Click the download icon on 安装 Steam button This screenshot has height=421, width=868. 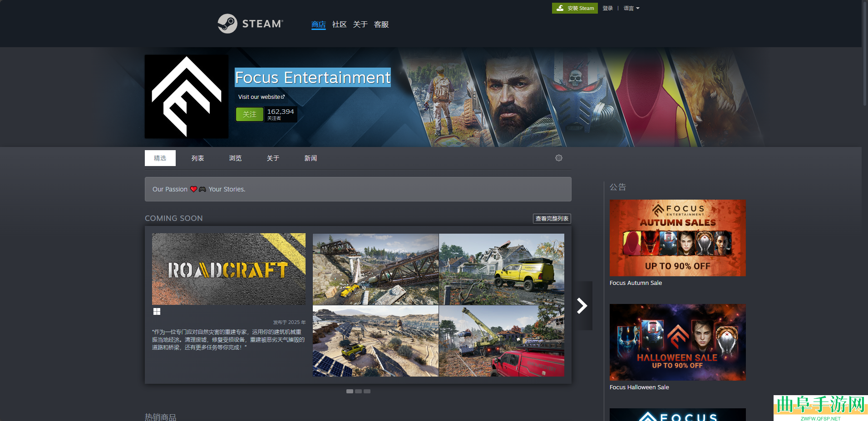560,8
